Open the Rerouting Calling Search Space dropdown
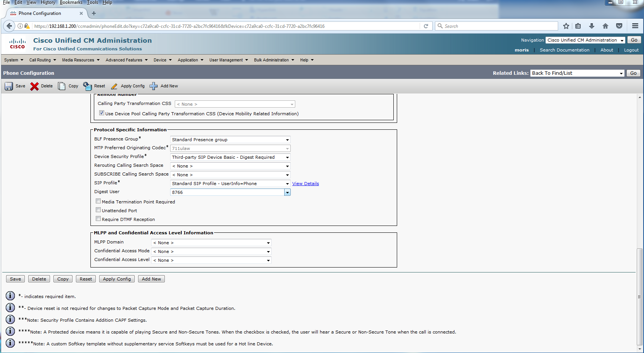Screen dimensions: 644x353 point(230,166)
